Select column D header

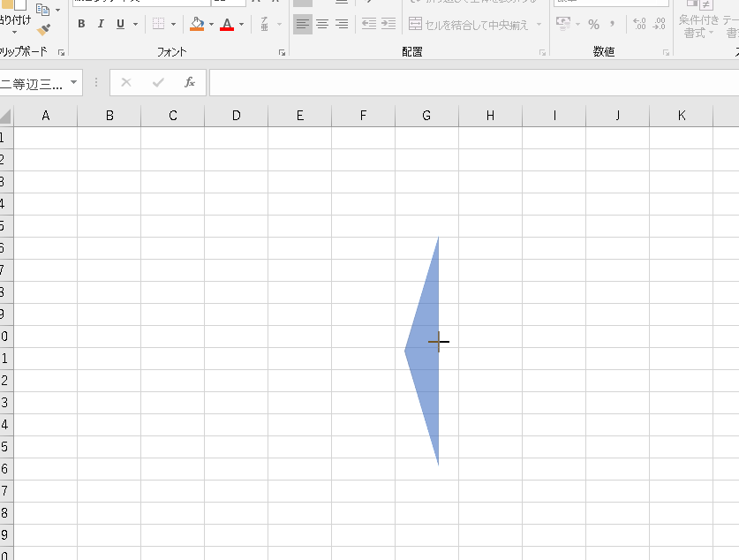pos(236,116)
